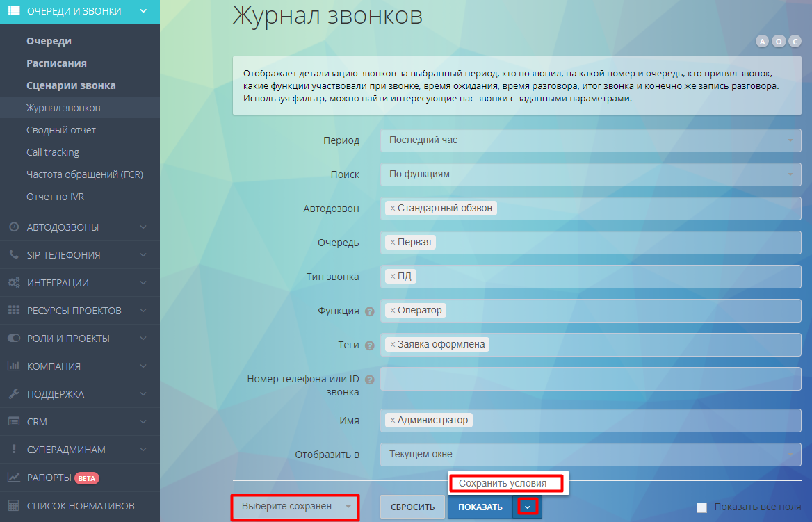Click the circled O step indicator
812x522 pixels.
779,41
